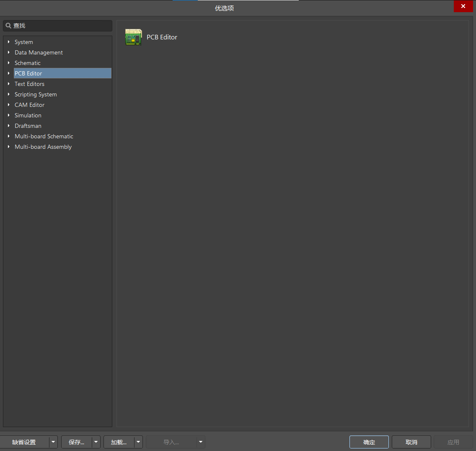The width and height of the screenshot is (476, 451).
Task: Expand the Multi-board Schematic arrow
Action: (x=8, y=136)
